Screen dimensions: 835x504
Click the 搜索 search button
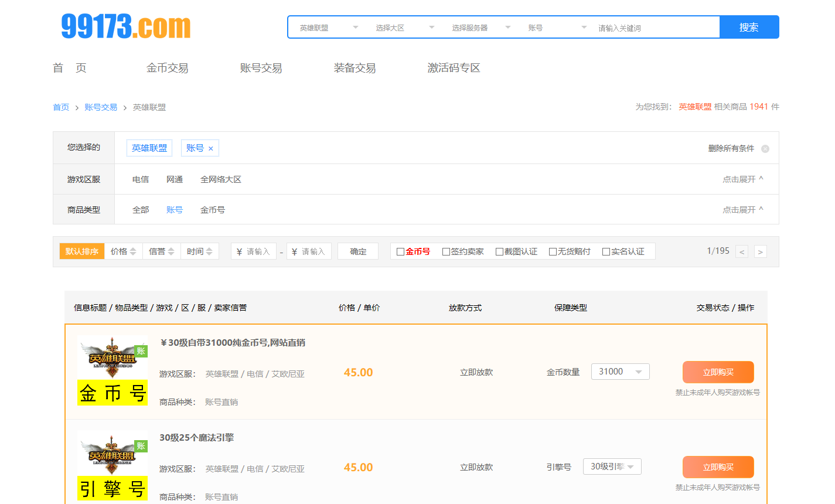[x=749, y=27]
